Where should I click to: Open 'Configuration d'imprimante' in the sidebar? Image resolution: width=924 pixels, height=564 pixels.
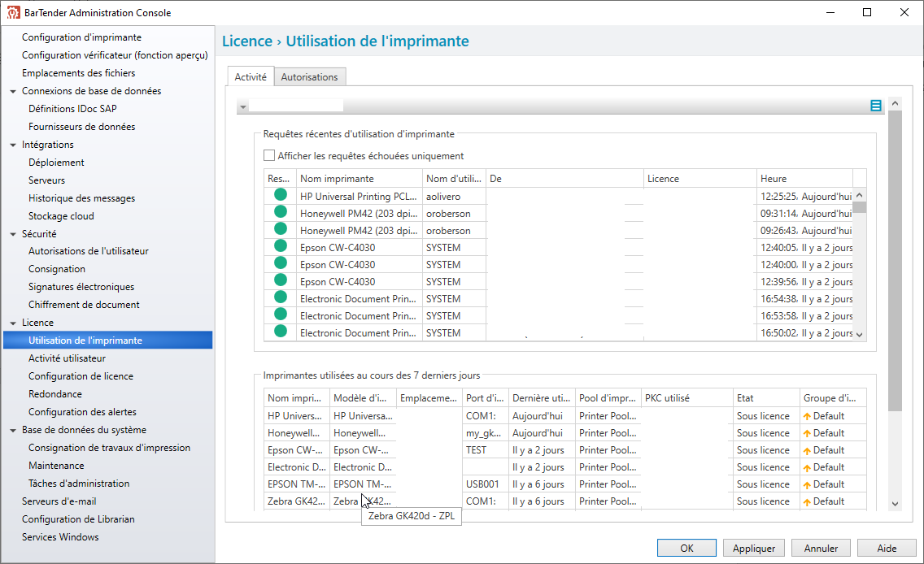click(x=82, y=37)
